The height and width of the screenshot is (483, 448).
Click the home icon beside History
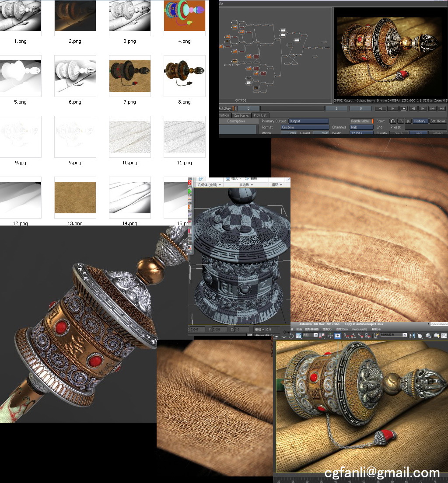408,121
